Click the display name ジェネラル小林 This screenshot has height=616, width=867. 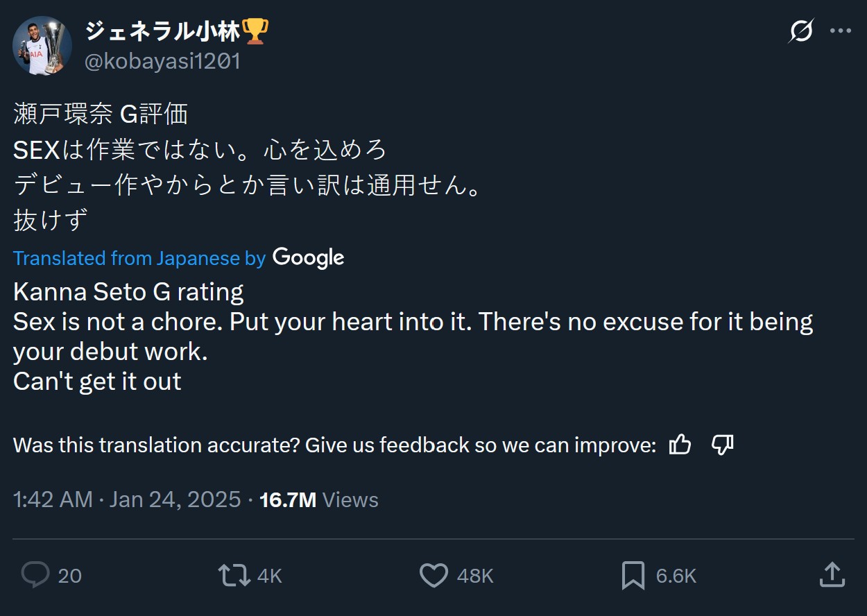[x=162, y=31]
